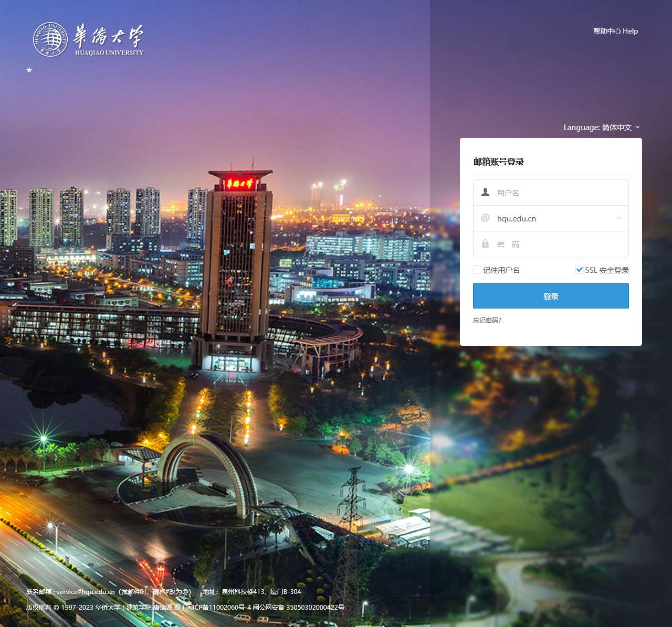Open the Language 简体中文 dropdown
The image size is (672, 627).
coord(602,127)
